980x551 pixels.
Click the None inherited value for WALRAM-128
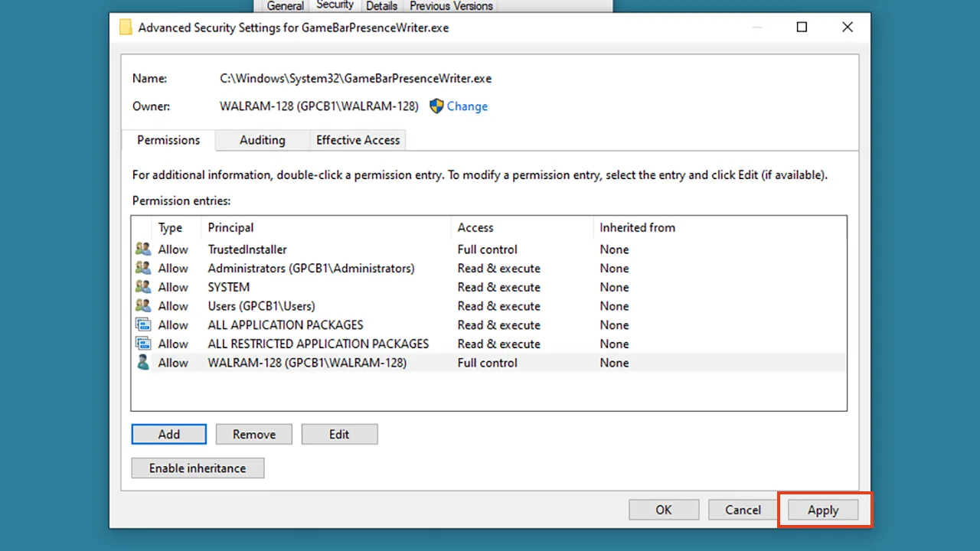tap(614, 363)
